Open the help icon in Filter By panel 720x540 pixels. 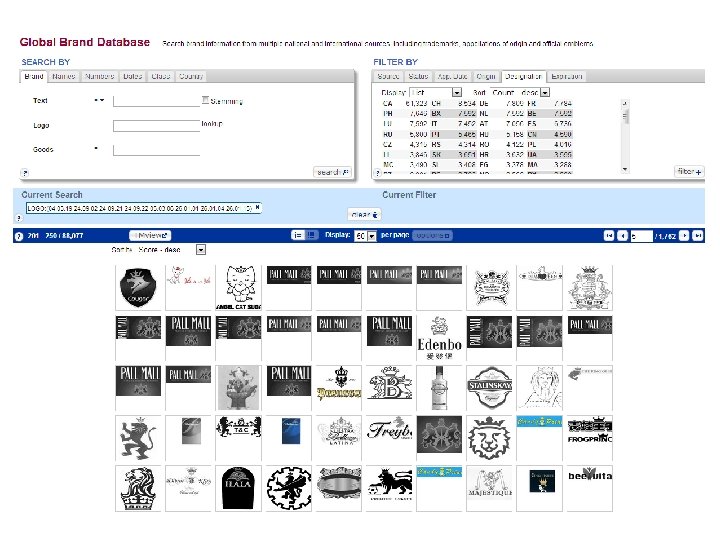[377, 173]
